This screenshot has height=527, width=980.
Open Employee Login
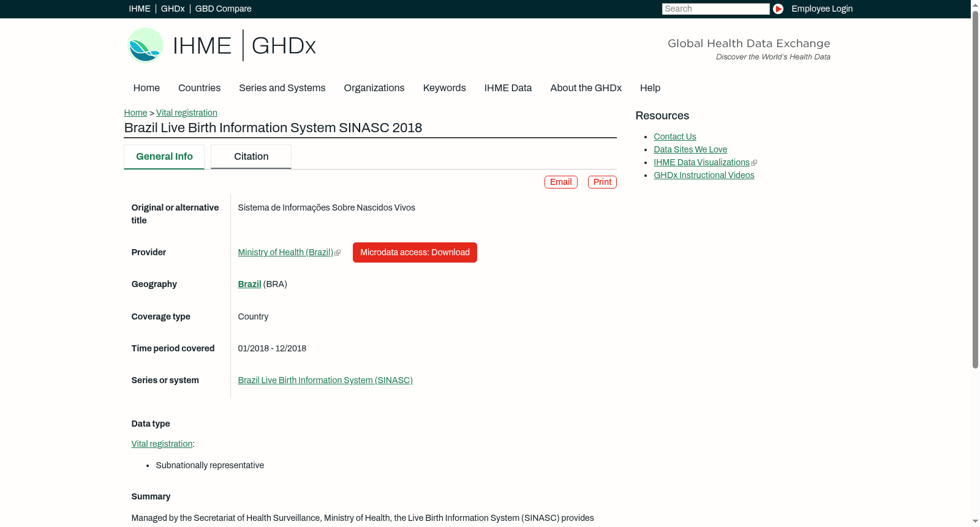pyautogui.click(x=822, y=9)
